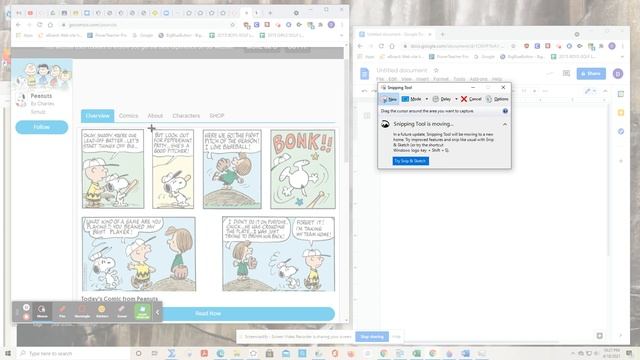Open Stickers in the Screencastify toolbar
This screenshot has width=640, height=360.
[x=102, y=311]
